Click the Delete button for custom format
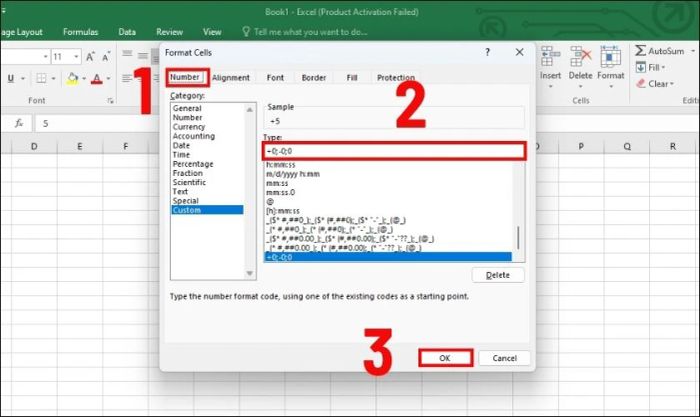Screen dimensions: 700x417 498,275
